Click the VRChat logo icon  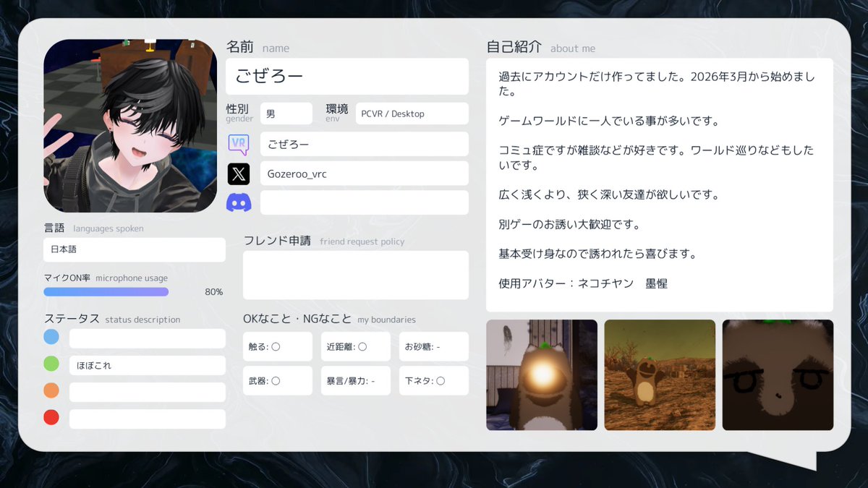[x=239, y=144]
